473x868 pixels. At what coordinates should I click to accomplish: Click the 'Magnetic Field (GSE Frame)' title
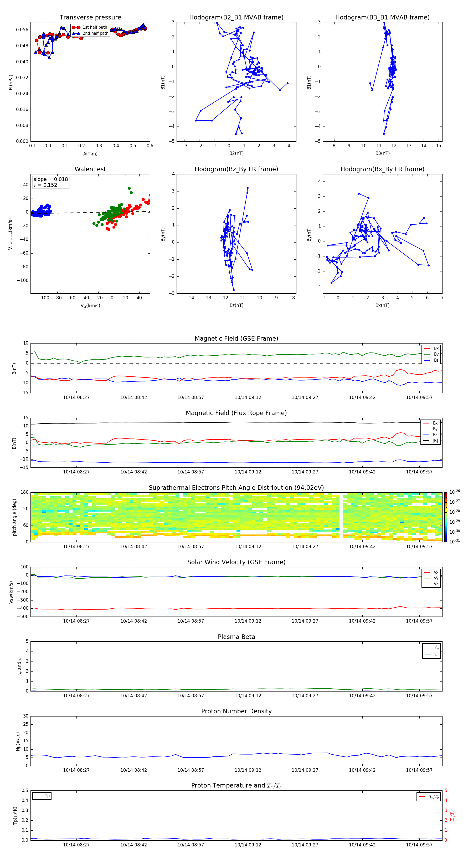point(236,339)
